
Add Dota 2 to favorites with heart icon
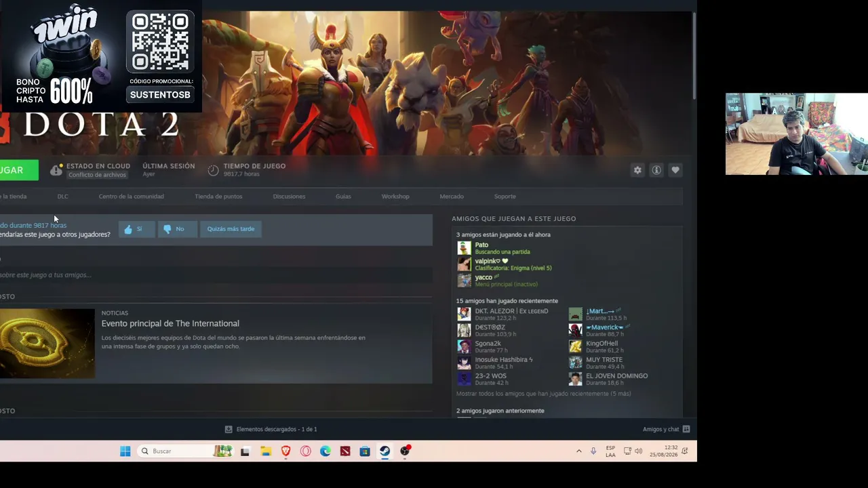click(x=675, y=170)
